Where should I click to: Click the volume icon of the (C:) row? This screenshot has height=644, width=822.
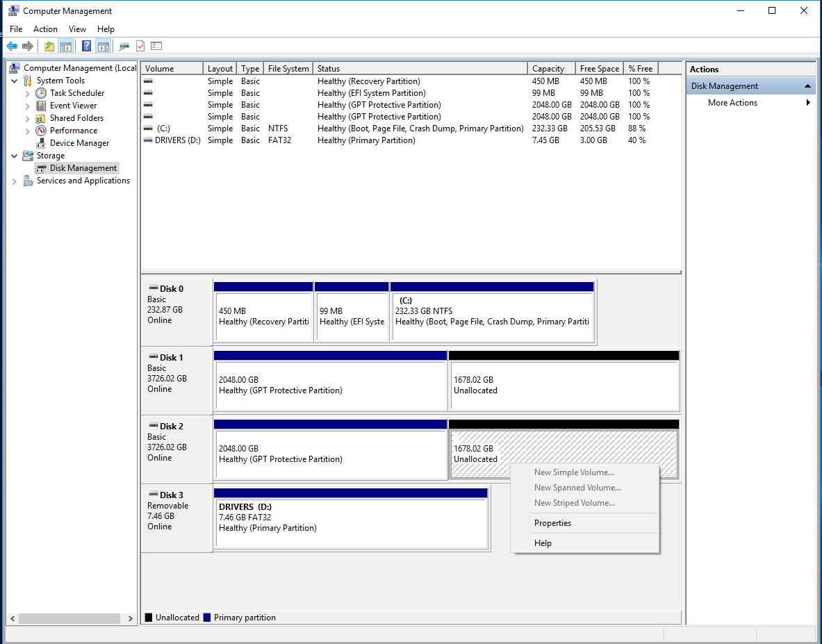tap(149, 129)
